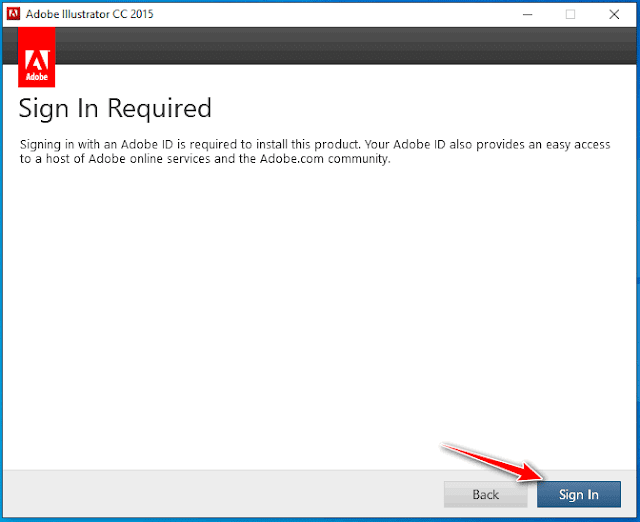Screen dimensions: 640x522
Task: Click the red Adobe logo
Action: tap(37, 57)
